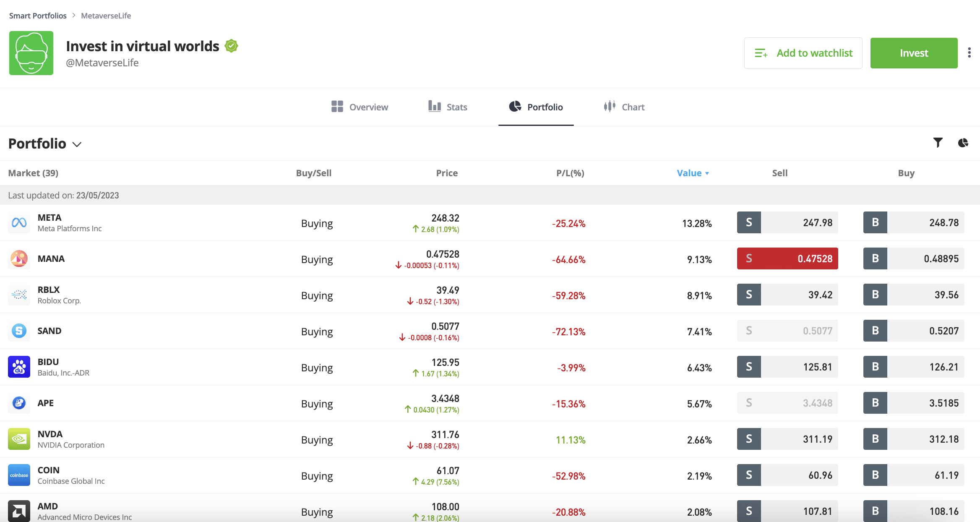Image resolution: width=980 pixels, height=522 pixels.
Task: Click the Overview grid icon
Action: tap(337, 107)
